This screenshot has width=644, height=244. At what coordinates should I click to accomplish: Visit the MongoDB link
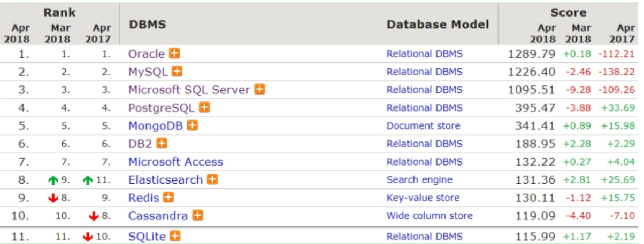pos(156,126)
